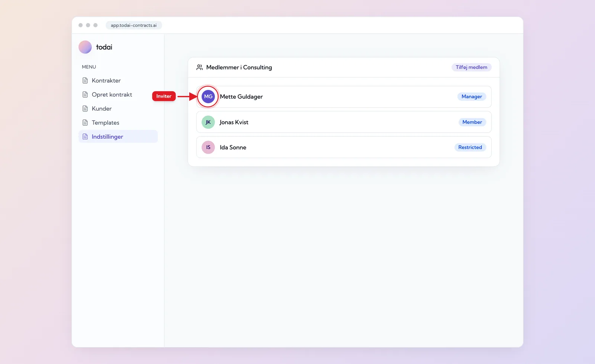The height and width of the screenshot is (364, 595).
Task: Click the name Jonas Kvist
Action: pyautogui.click(x=234, y=122)
